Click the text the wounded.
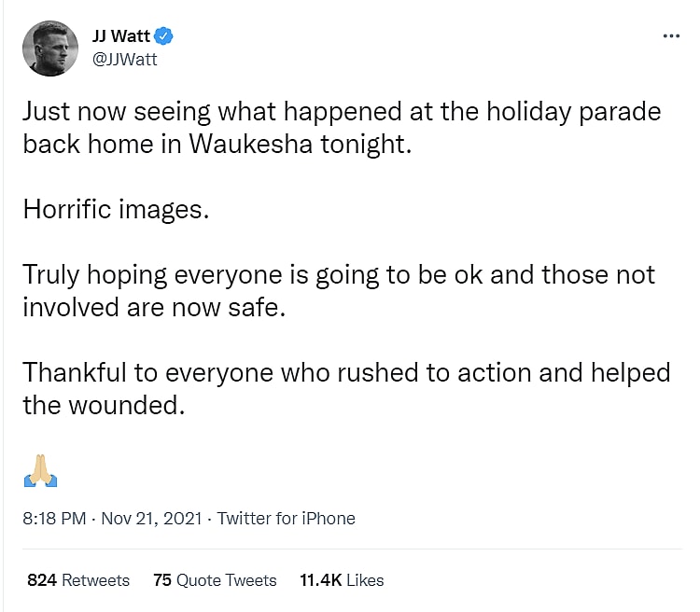The height and width of the screenshot is (612, 700). (103, 405)
